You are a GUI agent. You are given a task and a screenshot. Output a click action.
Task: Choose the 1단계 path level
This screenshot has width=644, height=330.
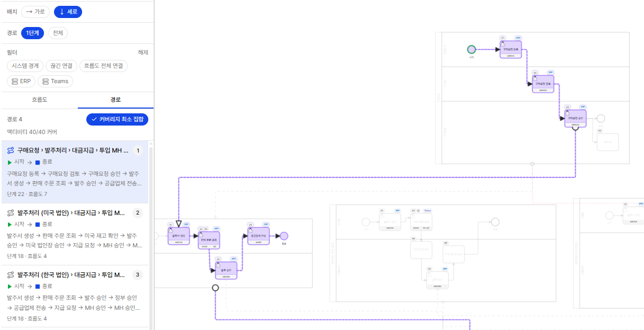coord(32,33)
